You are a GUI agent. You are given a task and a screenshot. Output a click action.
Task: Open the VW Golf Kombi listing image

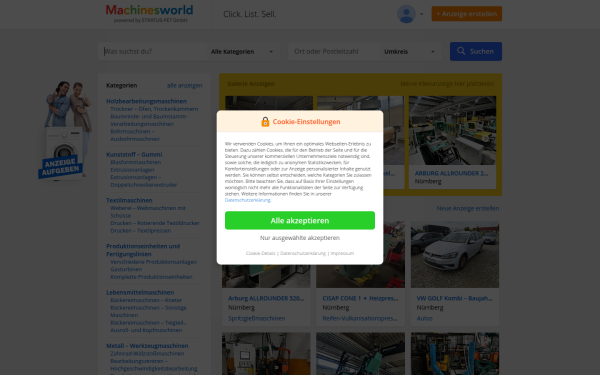pyautogui.click(x=455, y=254)
